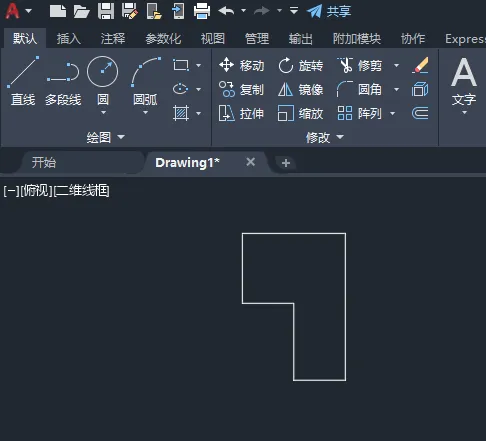Activate the Trim (修剪) command
Screen dimensions: 486x441
click(x=360, y=65)
